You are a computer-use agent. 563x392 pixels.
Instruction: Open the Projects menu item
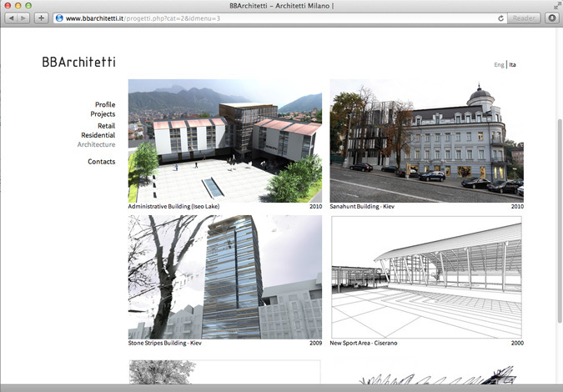103,114
